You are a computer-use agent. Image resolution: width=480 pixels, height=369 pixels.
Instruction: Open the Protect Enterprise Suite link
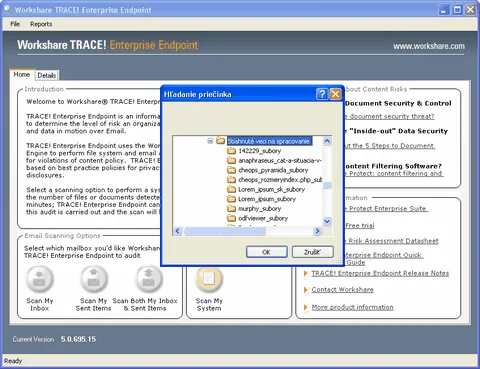pyautogui.click(x=385, y=209)
